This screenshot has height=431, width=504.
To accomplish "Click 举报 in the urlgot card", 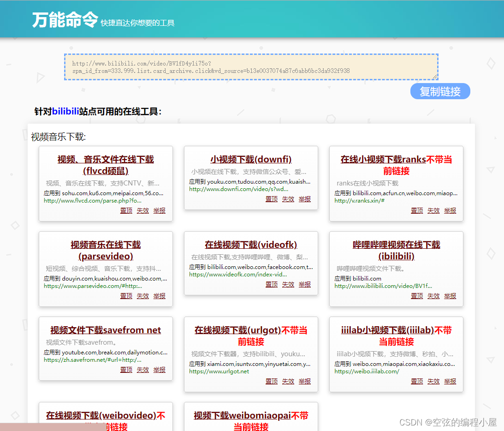I will coord(305,382).
